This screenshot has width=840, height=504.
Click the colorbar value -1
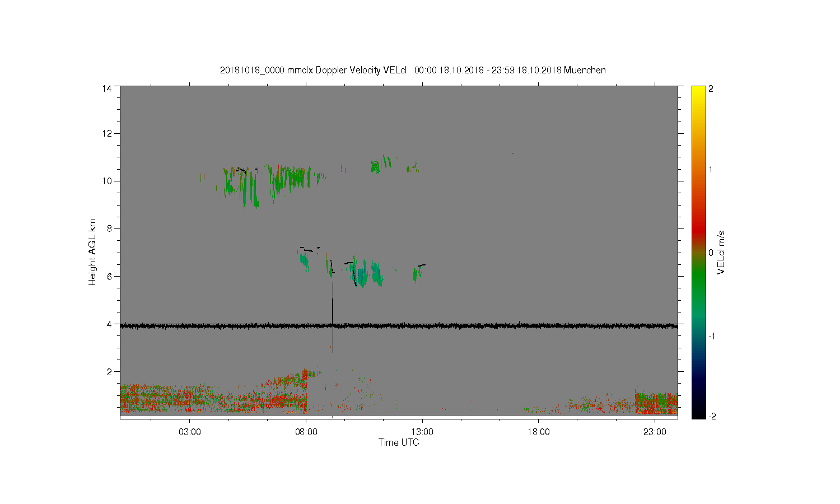[x=711, y=336]
